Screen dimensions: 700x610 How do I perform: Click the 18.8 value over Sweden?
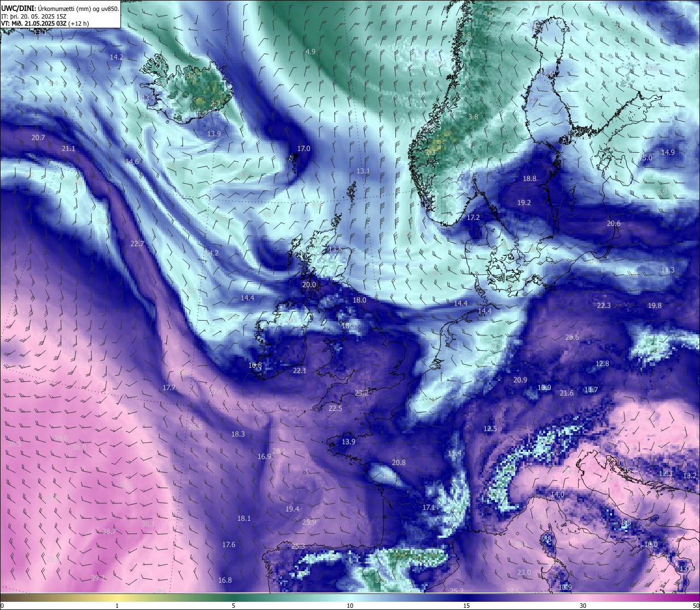coord(529,179)
